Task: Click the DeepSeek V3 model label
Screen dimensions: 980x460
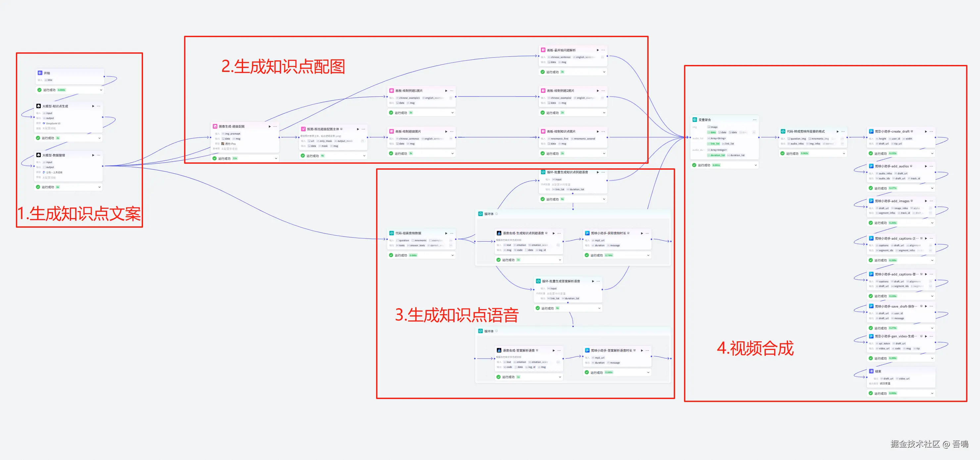Action: pos(53,123)
